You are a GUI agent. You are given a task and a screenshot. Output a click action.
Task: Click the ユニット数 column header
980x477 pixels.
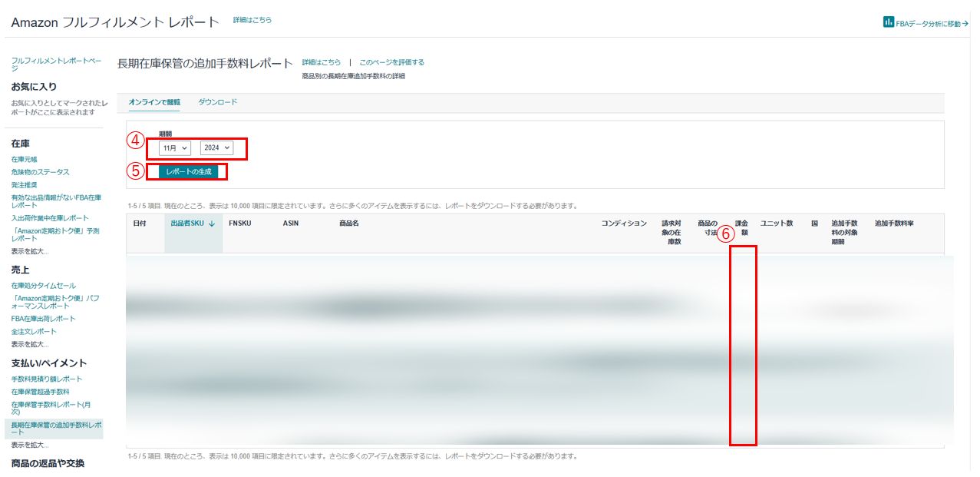pos(777,224)
